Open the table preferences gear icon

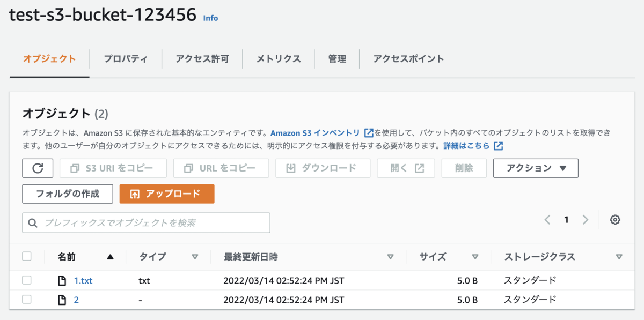[x=615, y=220]
